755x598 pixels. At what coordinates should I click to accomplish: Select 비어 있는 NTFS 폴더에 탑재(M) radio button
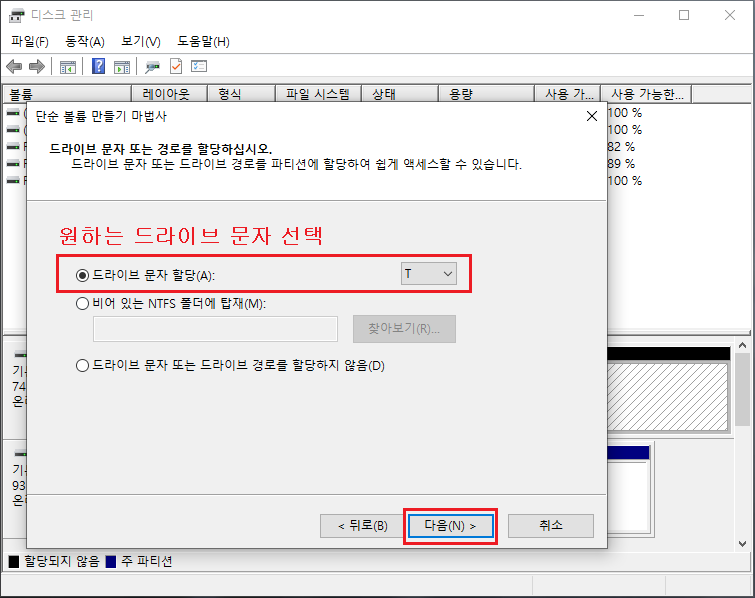[x=82, y=303]
